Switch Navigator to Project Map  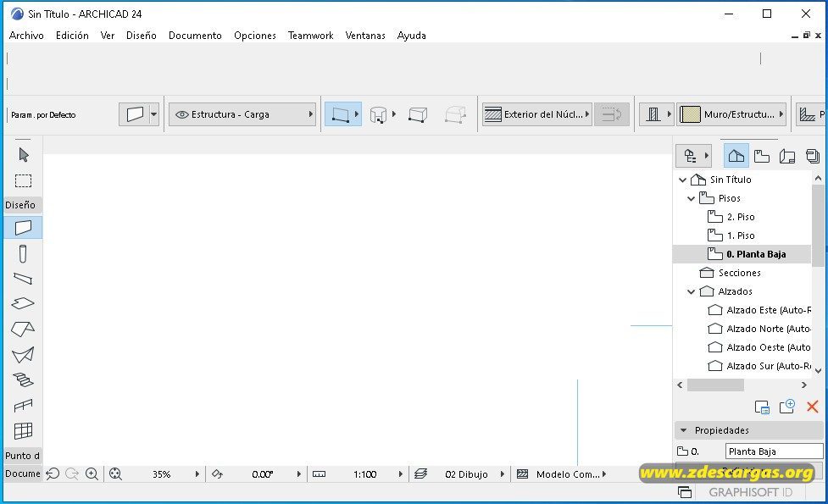(x=736, y=156)
